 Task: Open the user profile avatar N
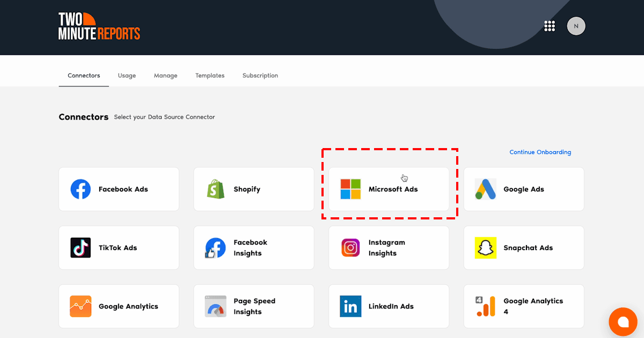pos(576,26)
